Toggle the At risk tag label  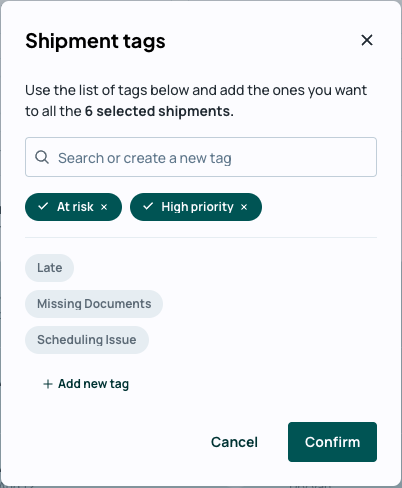pos(75,207)
